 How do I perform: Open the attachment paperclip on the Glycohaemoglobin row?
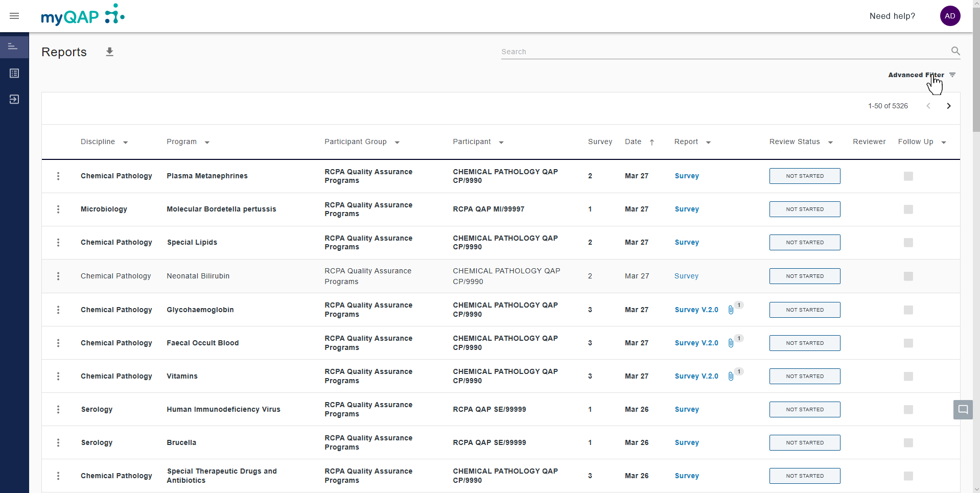point(731,310)
